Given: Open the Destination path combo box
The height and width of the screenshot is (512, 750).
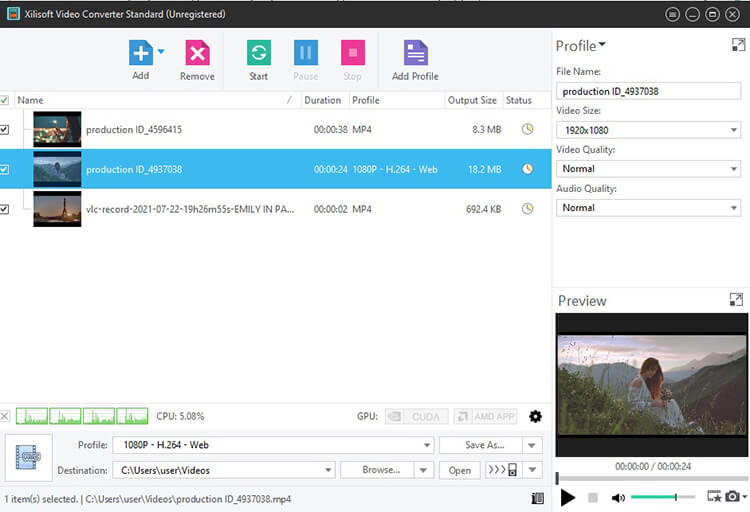Looking at the screenshot, I should [x=224, y=470].
